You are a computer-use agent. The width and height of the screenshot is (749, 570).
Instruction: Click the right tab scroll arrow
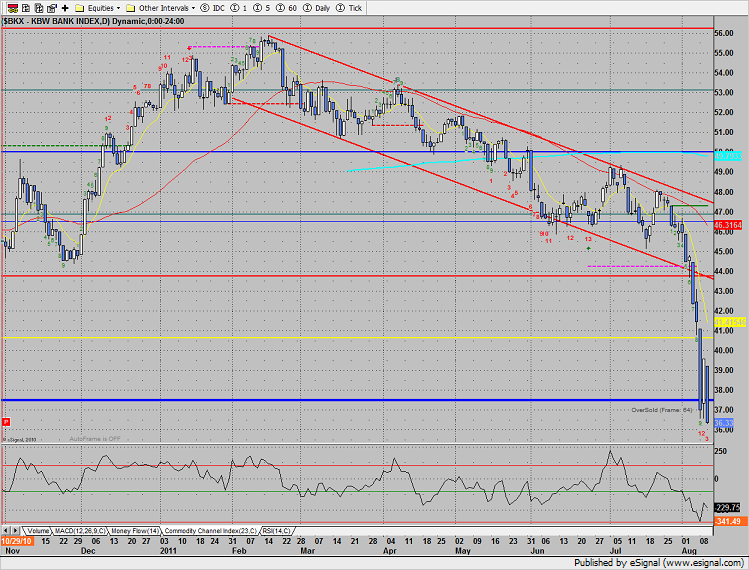coord(15,530)
